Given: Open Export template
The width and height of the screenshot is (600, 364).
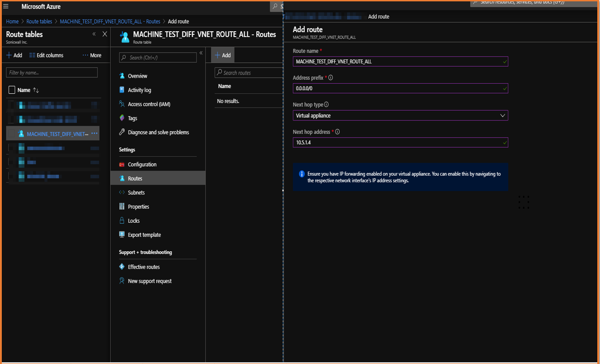Looking at the screenshot, I should (144, 235).
